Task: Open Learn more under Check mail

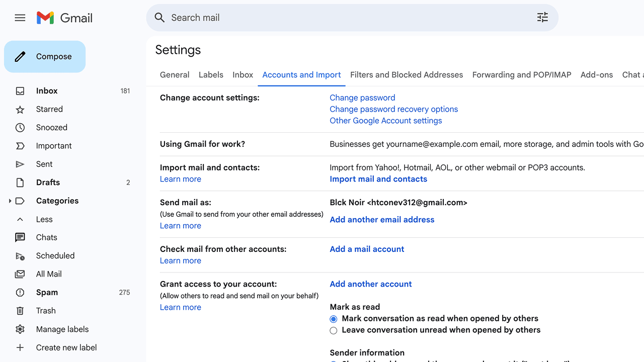Action: pos(181,260)
